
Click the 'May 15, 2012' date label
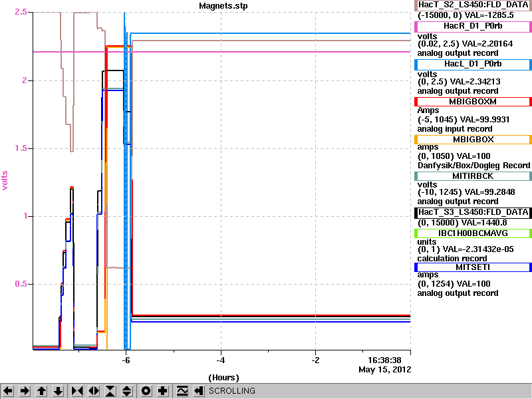[x=385, y=370]
